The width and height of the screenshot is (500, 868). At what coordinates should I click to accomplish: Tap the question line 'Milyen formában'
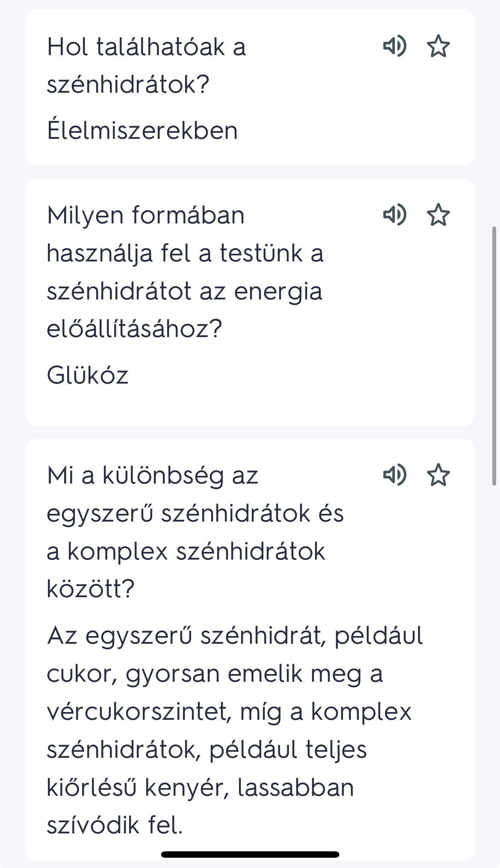point(146,215)
